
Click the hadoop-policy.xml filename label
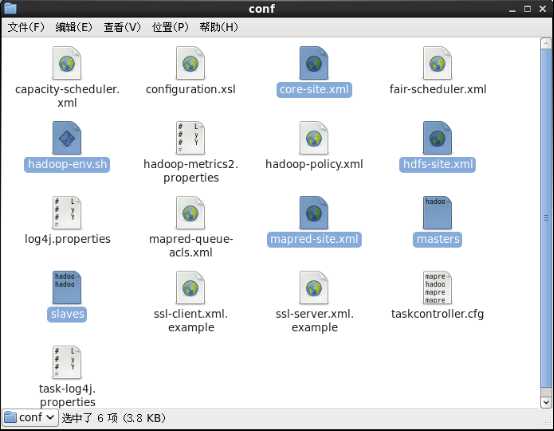tap(314, 164)
